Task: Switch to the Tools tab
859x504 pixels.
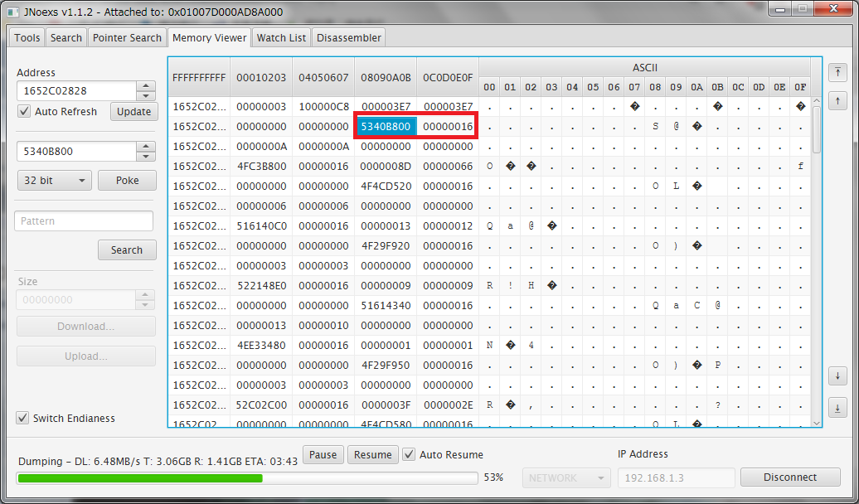Action: click(x=27, y=38)
